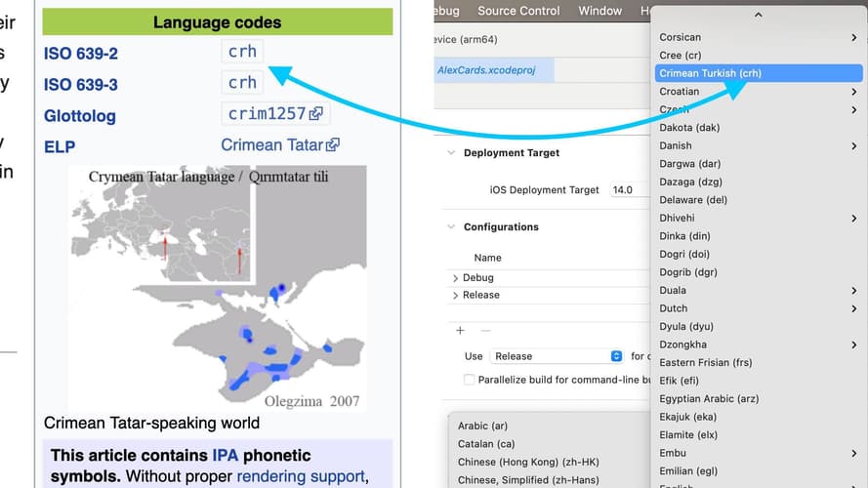Open the Source Control menu
This screenshot has height=488, width=868.
pos(518,11)
